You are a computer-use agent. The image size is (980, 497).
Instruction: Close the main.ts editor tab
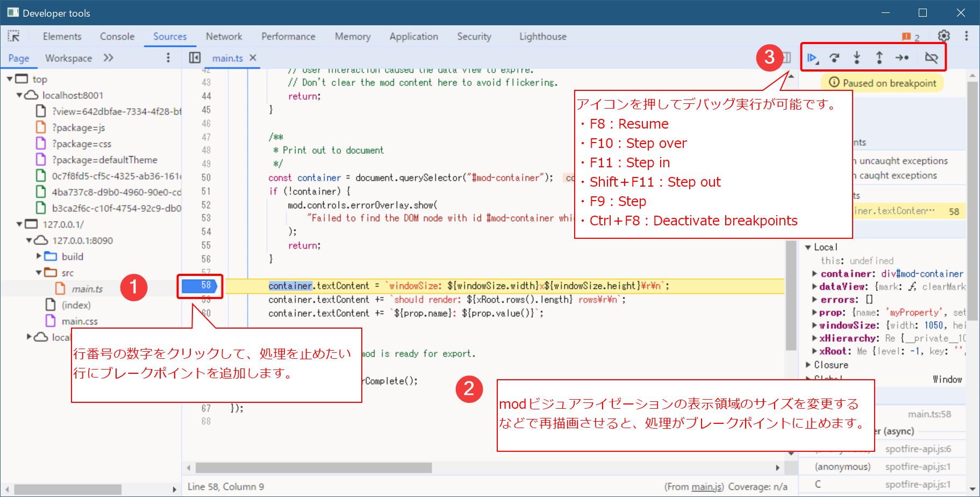[x=253, y=58]
